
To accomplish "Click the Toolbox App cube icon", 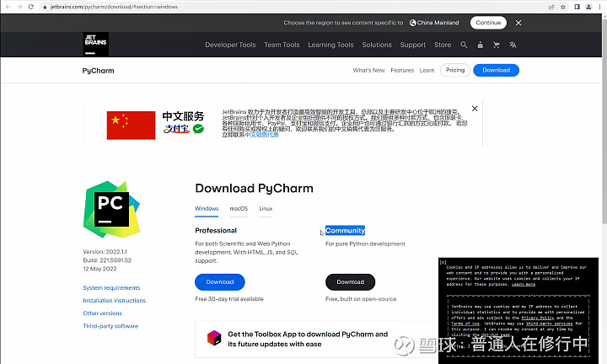I will click(214, 338).
